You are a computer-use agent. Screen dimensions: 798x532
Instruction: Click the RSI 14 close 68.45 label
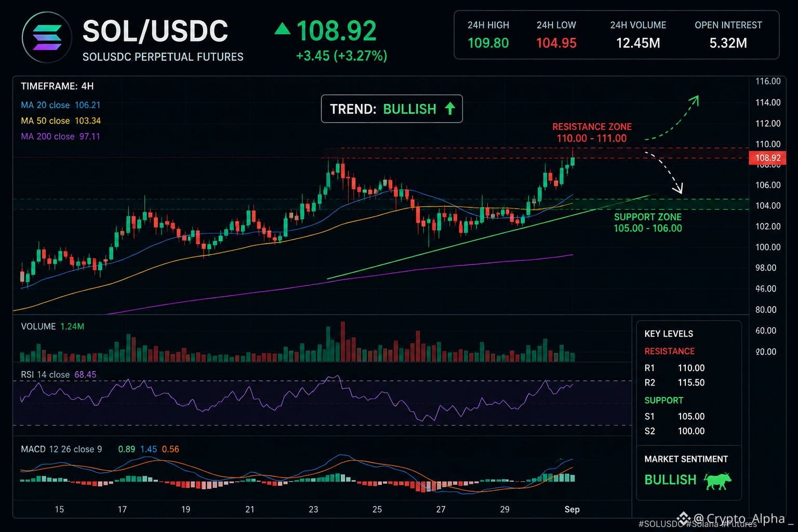pos(59,375)
